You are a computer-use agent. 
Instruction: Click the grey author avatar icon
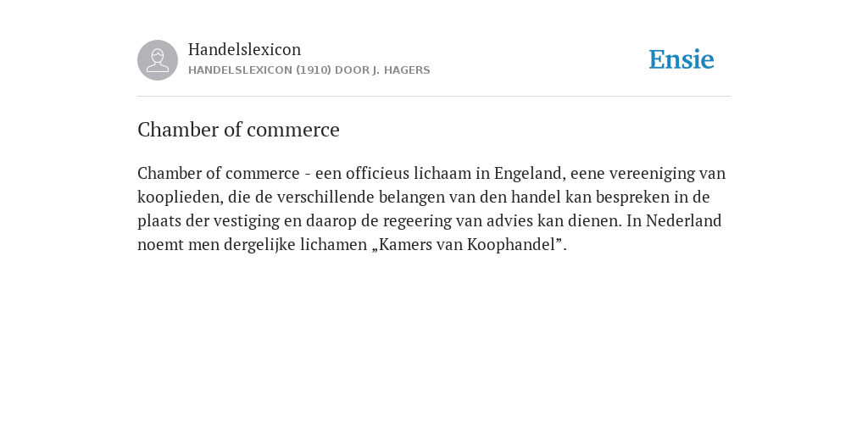158,60
